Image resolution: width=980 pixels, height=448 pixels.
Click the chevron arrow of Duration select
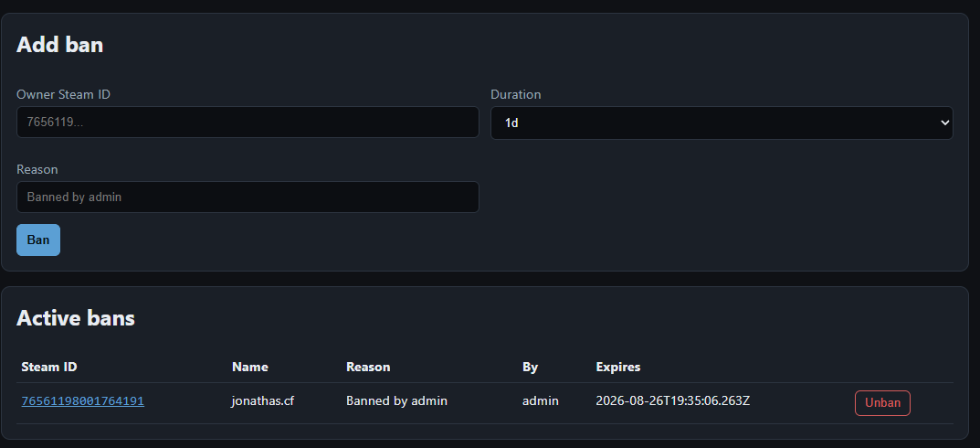pyautogui.click(x=944, y=123)
